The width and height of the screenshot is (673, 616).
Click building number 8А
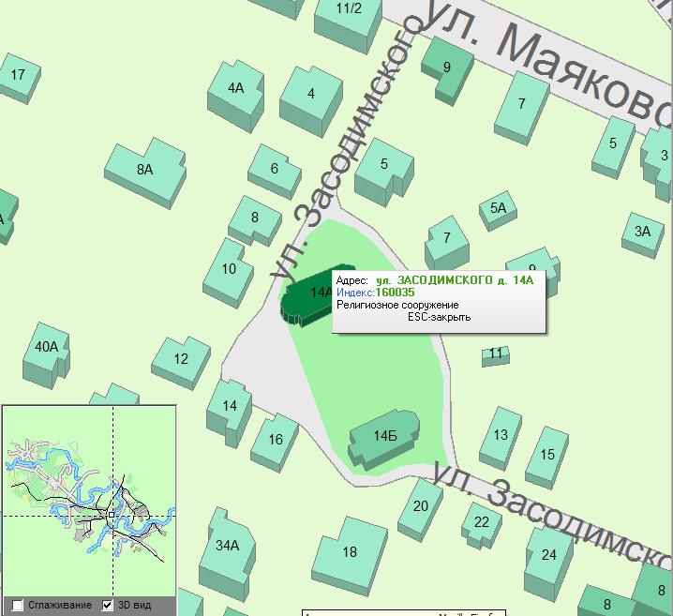[x=144, y=170]
